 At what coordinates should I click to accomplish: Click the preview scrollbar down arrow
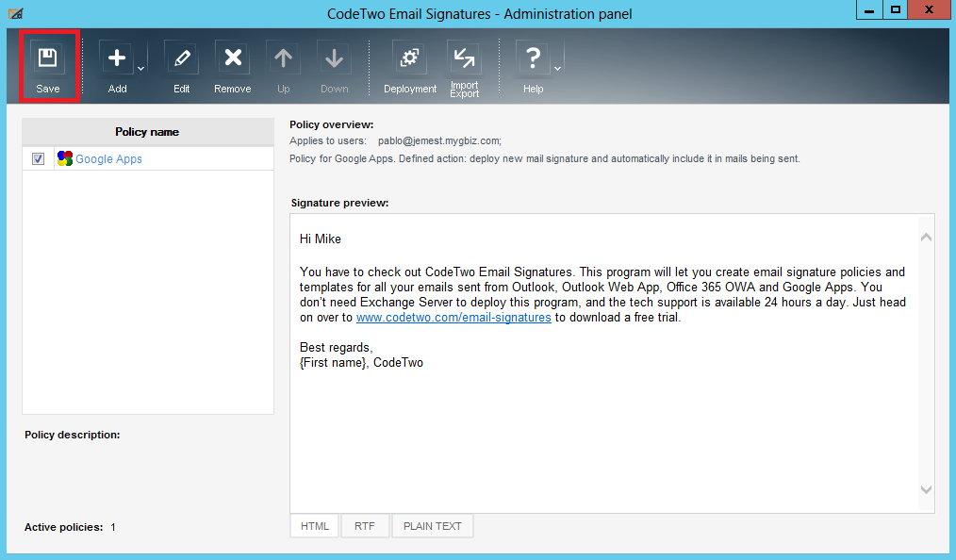pyautogui.click(x=926, y=490)
